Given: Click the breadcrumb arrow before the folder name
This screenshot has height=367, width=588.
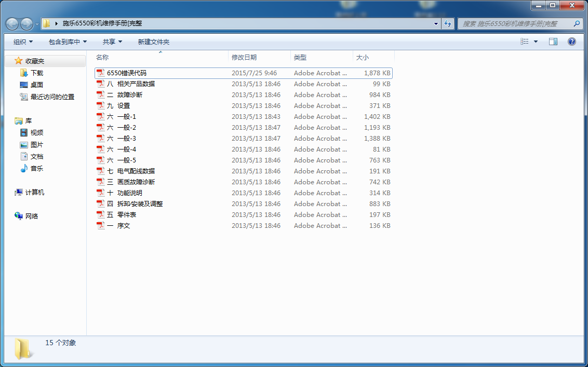Looking at the screenshot, I should click(x=56, y=23).
